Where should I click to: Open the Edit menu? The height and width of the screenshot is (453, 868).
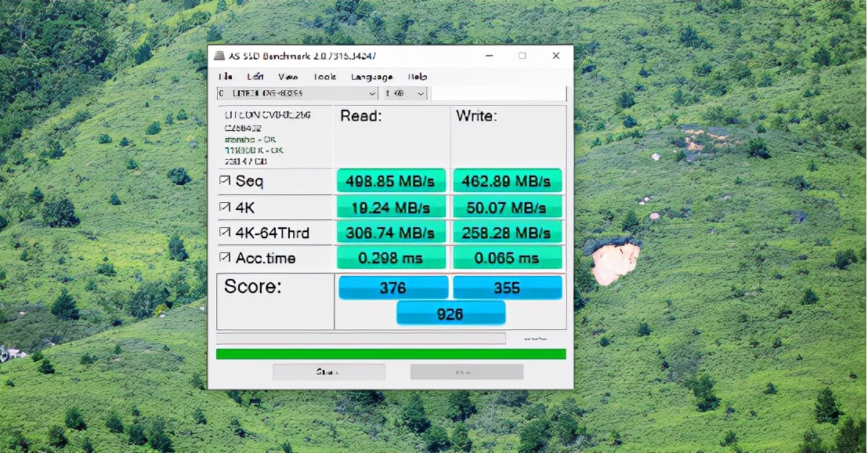255,77
